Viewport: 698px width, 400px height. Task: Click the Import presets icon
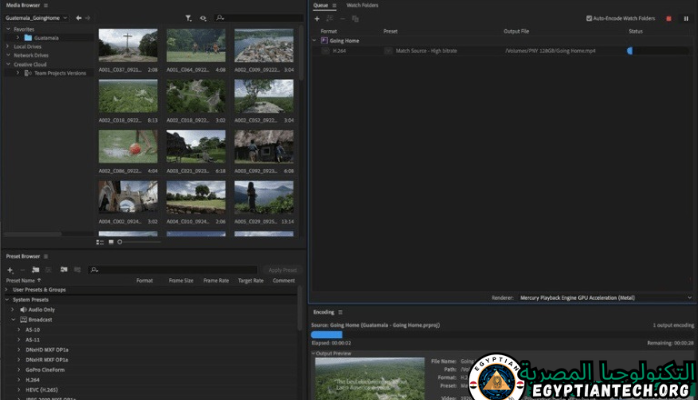[64, 270]
